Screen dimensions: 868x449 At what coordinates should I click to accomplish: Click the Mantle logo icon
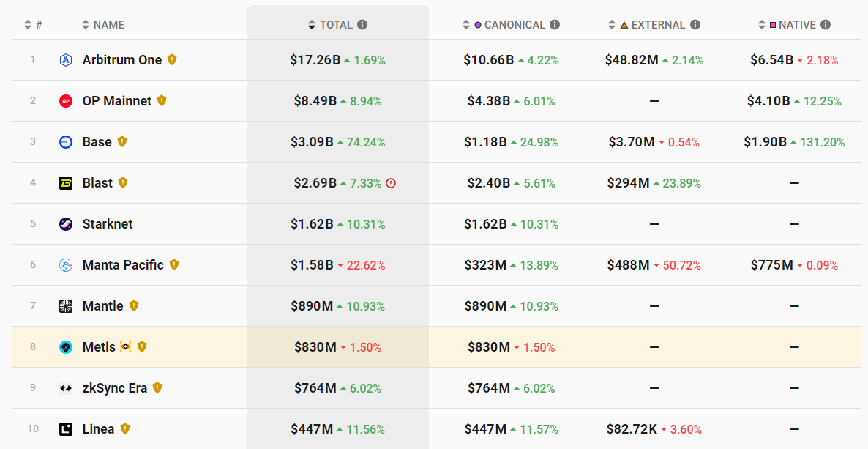(66, 306)
